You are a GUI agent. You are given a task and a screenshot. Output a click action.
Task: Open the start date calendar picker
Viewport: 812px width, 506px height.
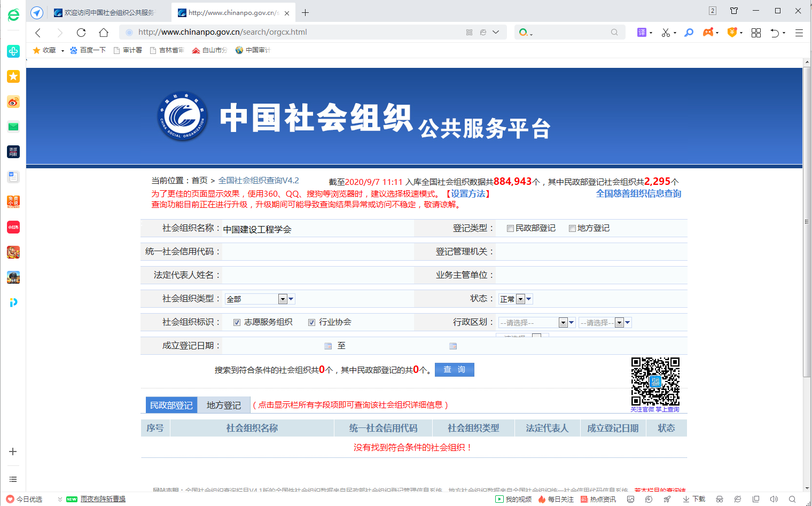pos(328,346)
